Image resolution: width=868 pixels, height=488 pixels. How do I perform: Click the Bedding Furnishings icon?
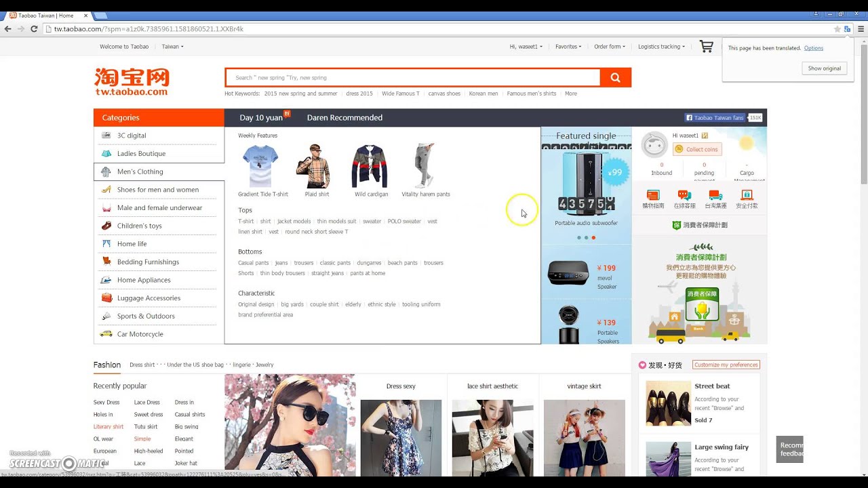tap(106, 262)
